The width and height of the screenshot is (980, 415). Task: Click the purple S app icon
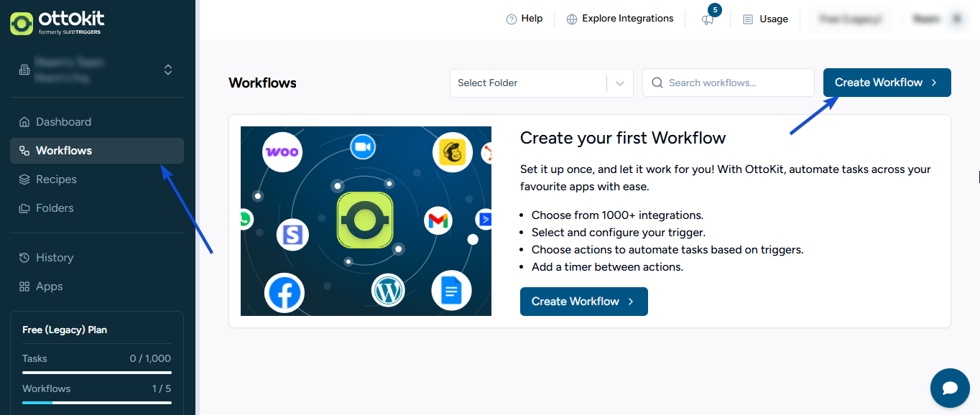click(x=292, y=235)
